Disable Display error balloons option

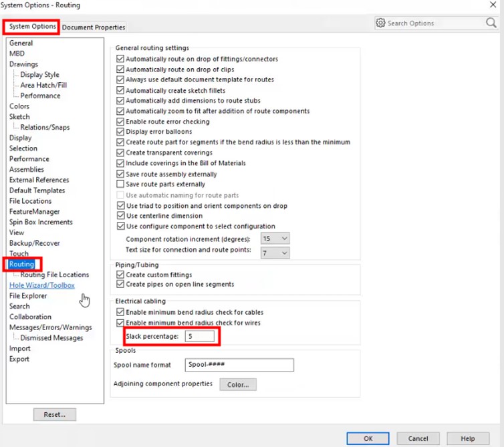(x=120, y=132)
